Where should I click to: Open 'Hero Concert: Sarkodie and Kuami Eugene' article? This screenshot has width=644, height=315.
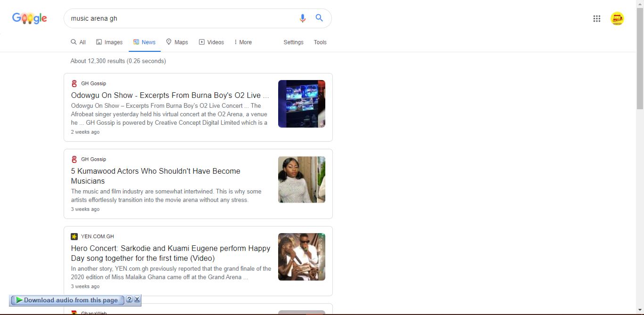[x=171, y=253]
